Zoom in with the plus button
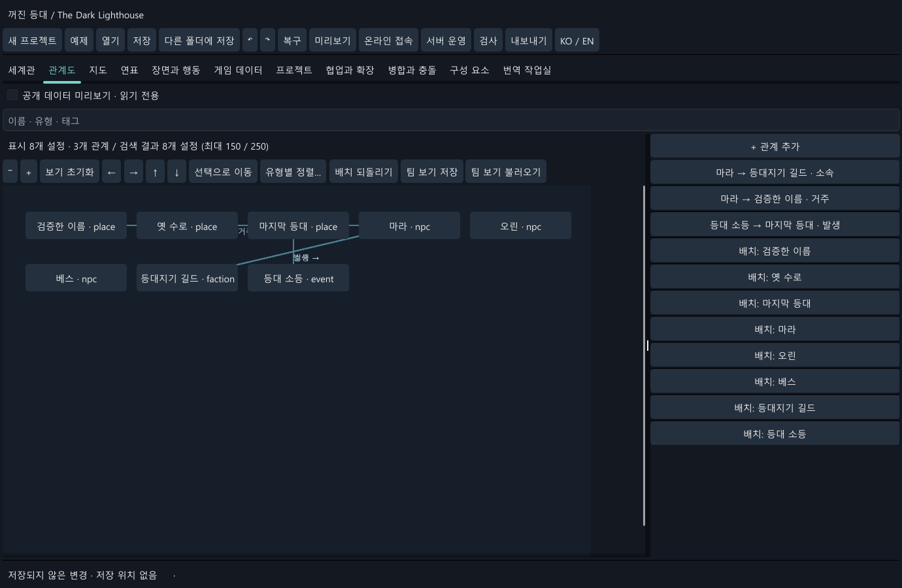902x588 pixels. coord(28,172)
